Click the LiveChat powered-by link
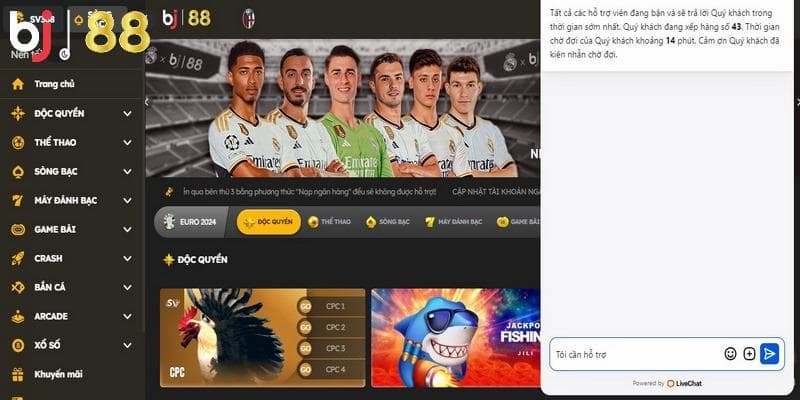This screenshot has height=400, width=800. [684, 383]
